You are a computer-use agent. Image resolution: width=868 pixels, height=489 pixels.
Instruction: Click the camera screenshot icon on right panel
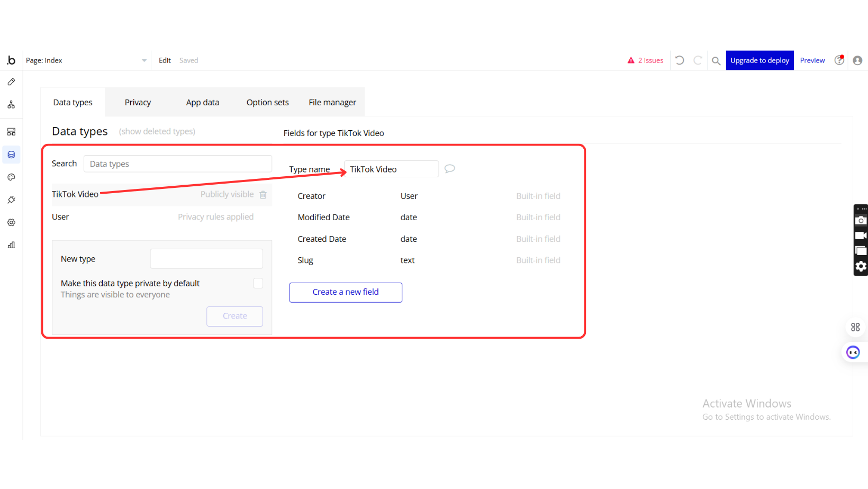[861, 221]
